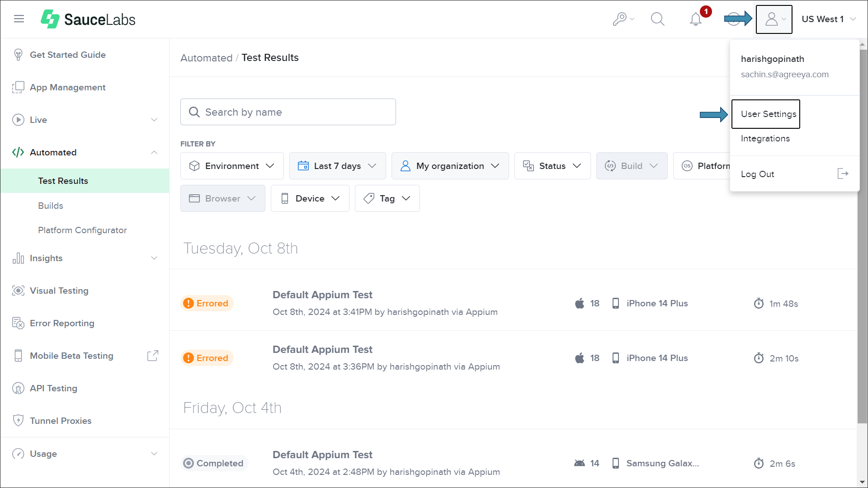Click the Live play icon
Viewport: 868px width, 488px height.
tap(18, 120)
